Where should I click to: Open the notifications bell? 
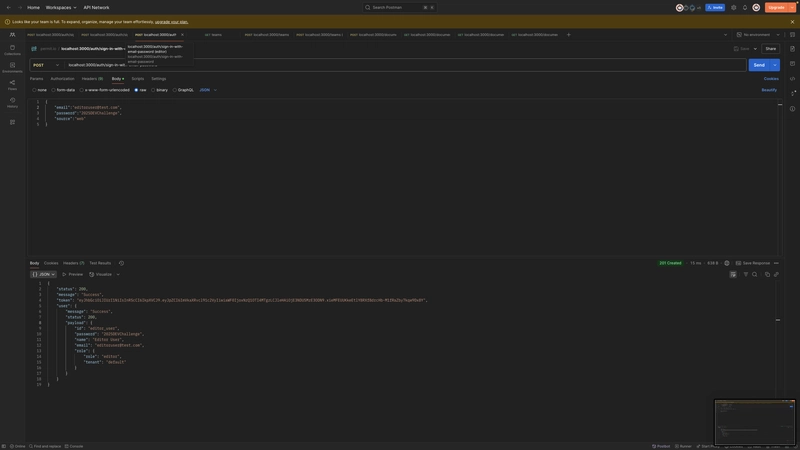coord(745,7)
